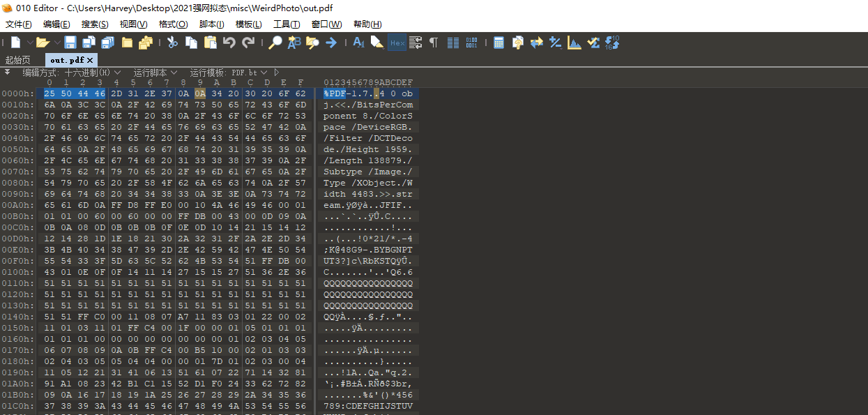The image size is (868, 415).
Task: Close the out.pdf tab
Action: pos(90,61)
